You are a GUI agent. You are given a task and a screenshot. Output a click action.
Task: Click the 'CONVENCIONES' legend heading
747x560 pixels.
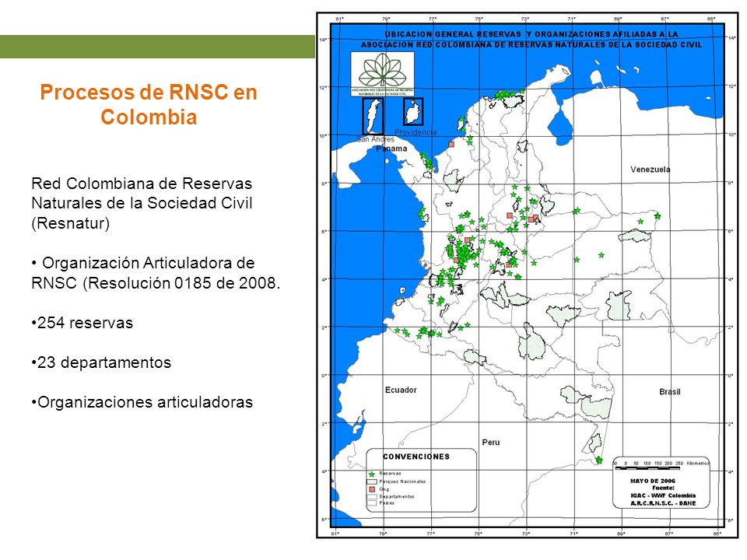coord(416,457)
